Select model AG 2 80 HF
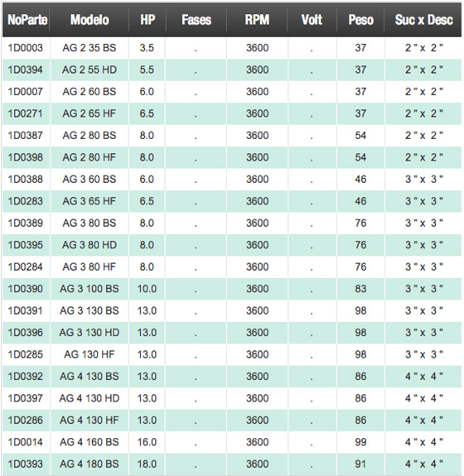The image size is (464, 476). click(x=89, y=157)
